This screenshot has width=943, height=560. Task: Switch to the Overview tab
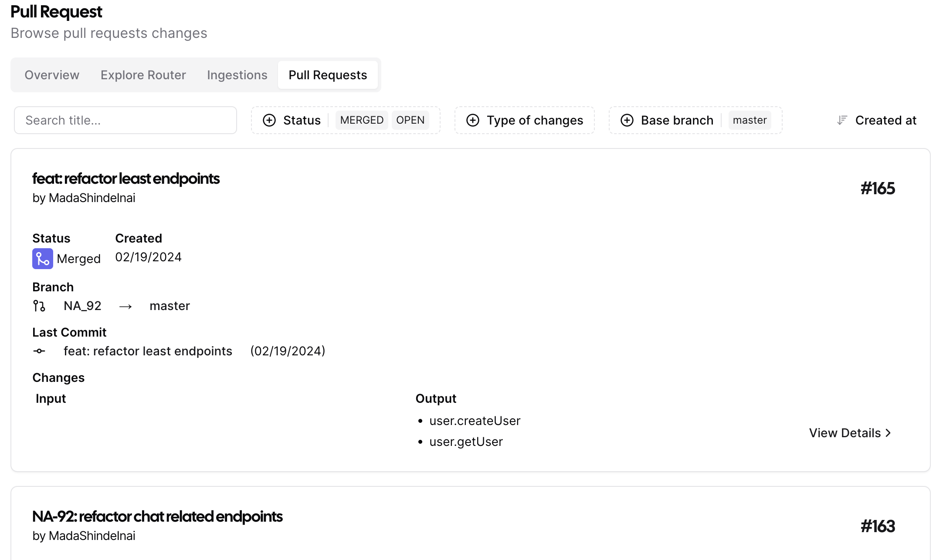click(52, 75)
